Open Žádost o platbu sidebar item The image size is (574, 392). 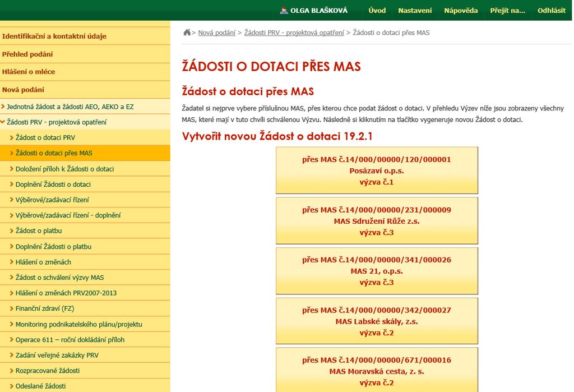(x=85, y=231)
